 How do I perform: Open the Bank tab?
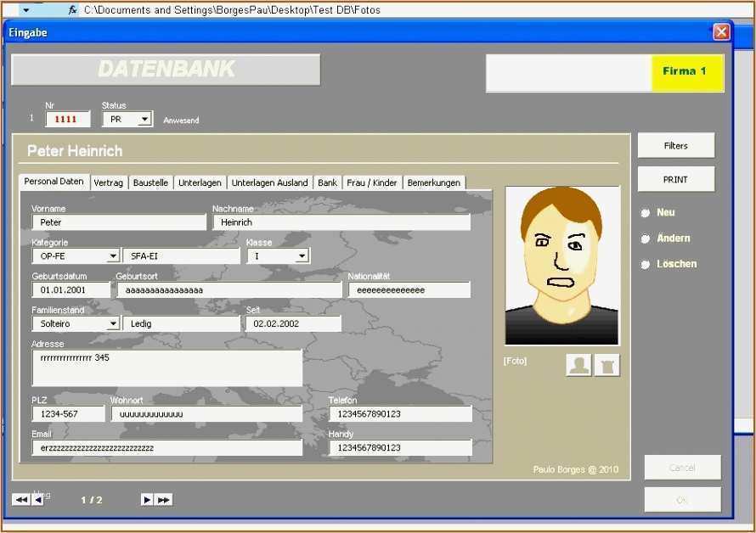tap(327, 182)
